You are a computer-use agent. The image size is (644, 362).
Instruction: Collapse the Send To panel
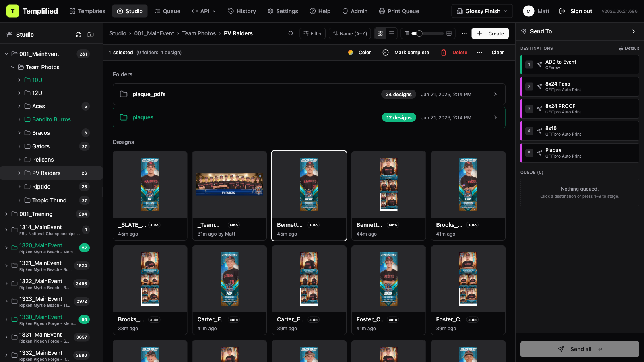(x=634, y=31)
